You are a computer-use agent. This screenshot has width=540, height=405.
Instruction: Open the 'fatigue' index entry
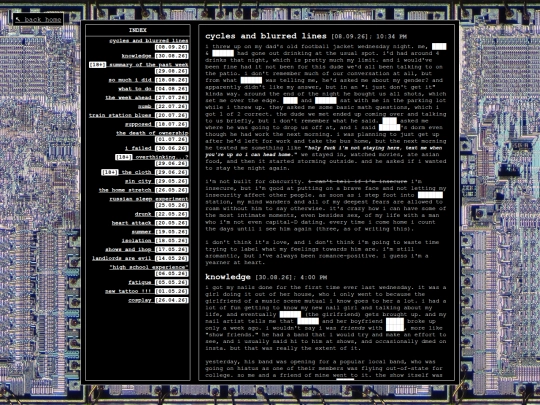(140, 282)
